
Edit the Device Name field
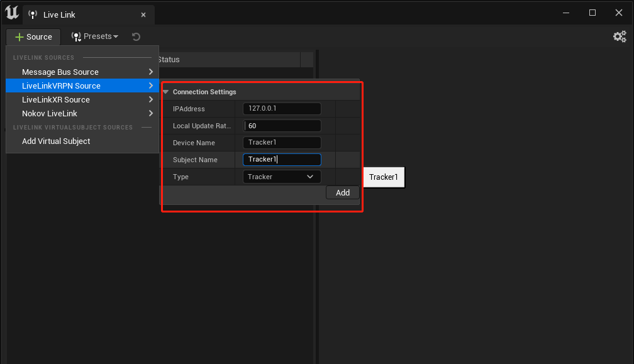282,143
